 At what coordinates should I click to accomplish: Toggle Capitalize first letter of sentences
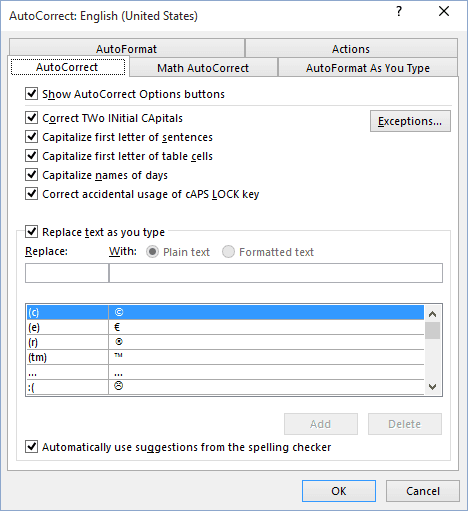pyautogui.click(x=32, y=137)
